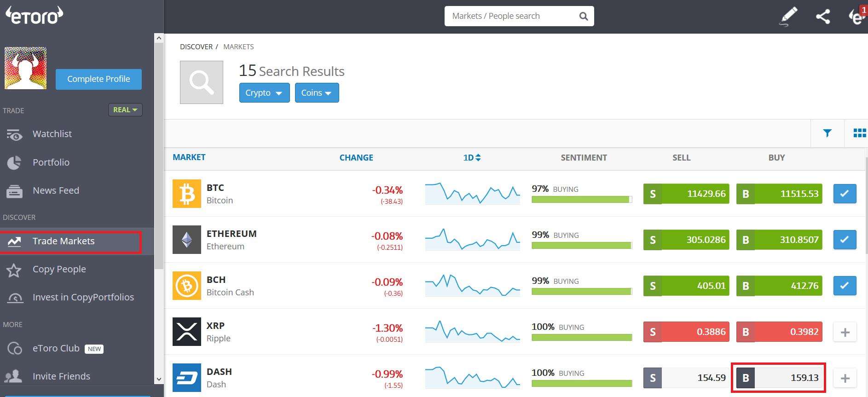Click Dash buy button 159.13

pyautogui.click(x=779, y=378)
